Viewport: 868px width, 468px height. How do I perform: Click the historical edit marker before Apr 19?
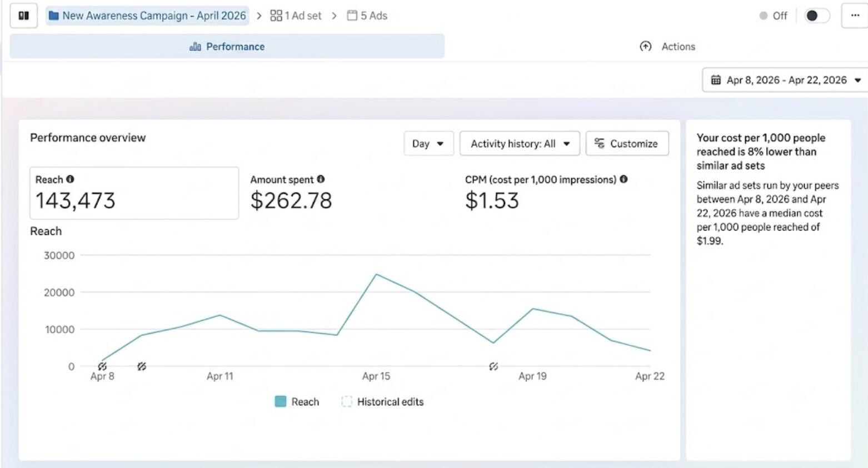pyautogui.click(x=493, y=366)
